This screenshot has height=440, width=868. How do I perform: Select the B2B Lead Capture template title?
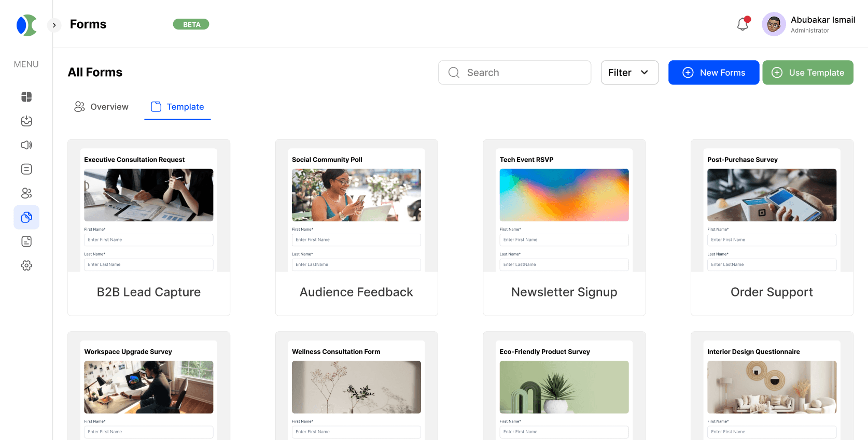(x=149, y=292)
